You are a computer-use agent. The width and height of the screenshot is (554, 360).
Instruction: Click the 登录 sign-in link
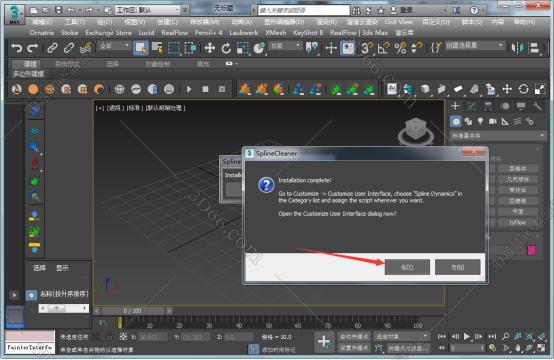click(406, 10)
